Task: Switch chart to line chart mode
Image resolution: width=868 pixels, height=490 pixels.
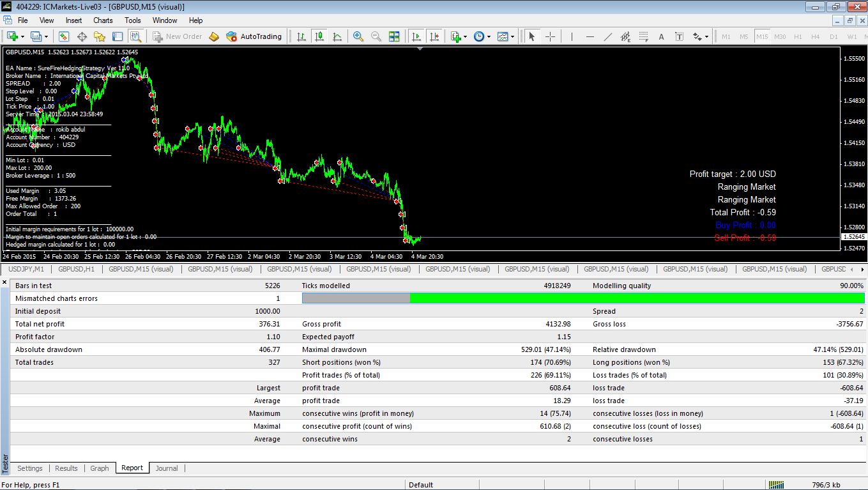Action: coord(337,36)
